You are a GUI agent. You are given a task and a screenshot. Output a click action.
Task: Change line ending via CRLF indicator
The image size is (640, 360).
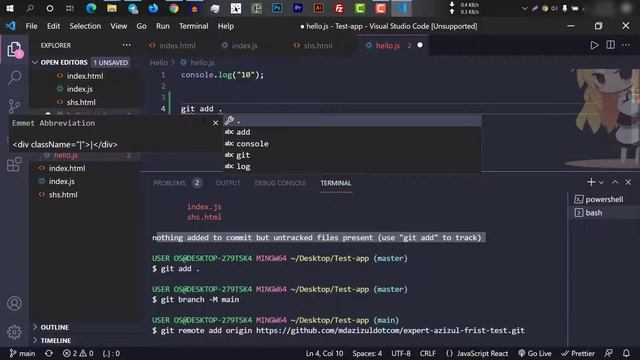tap(428, 353)
